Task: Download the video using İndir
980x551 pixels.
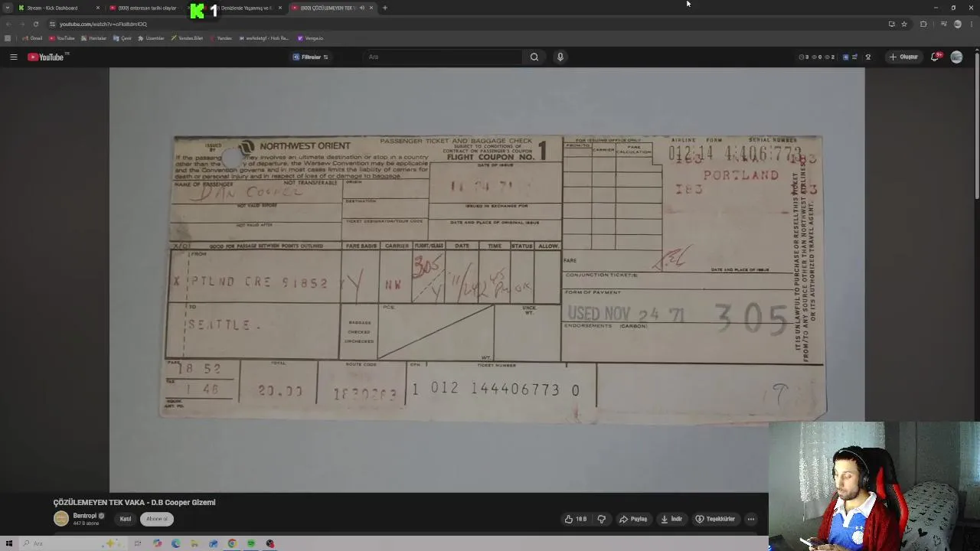Action: (x=671, y=519)
